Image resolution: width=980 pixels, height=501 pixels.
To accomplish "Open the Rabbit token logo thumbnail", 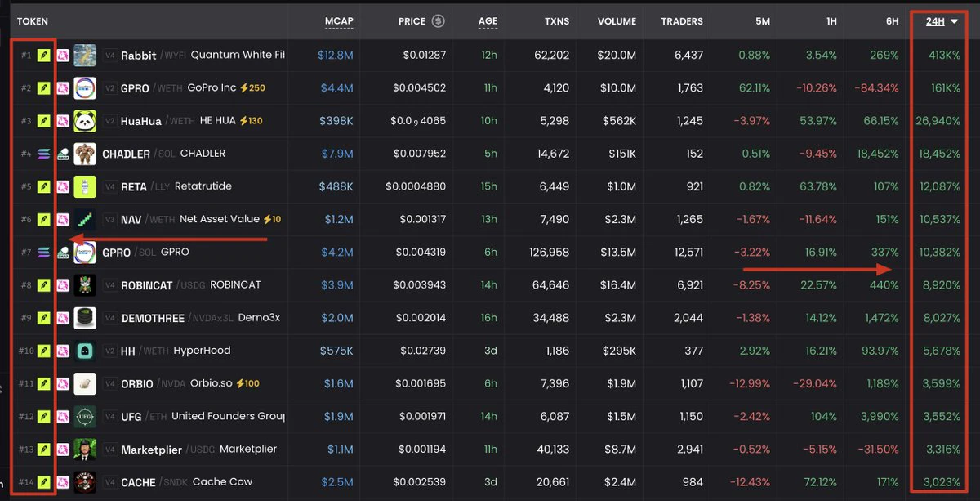I will [x=85, y=56].
